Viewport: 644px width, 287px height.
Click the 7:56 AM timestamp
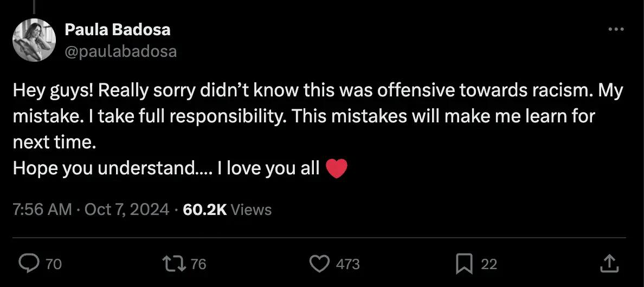pos(42,210)
